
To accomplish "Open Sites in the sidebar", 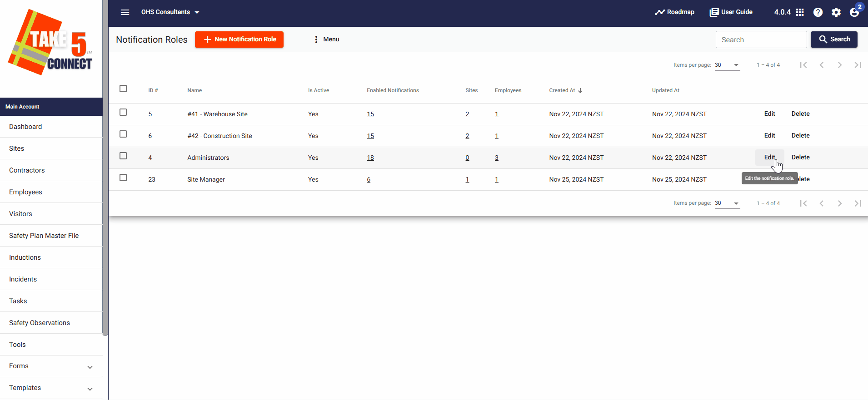I will (51, 148).
